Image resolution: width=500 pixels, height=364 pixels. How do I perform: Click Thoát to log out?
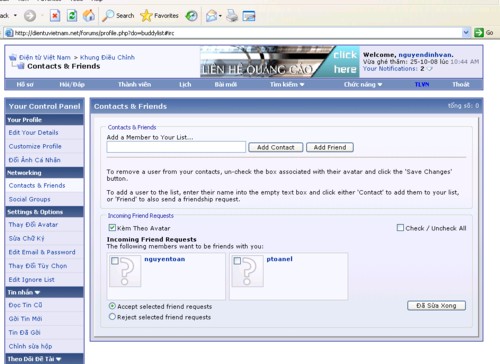point(461,85)
